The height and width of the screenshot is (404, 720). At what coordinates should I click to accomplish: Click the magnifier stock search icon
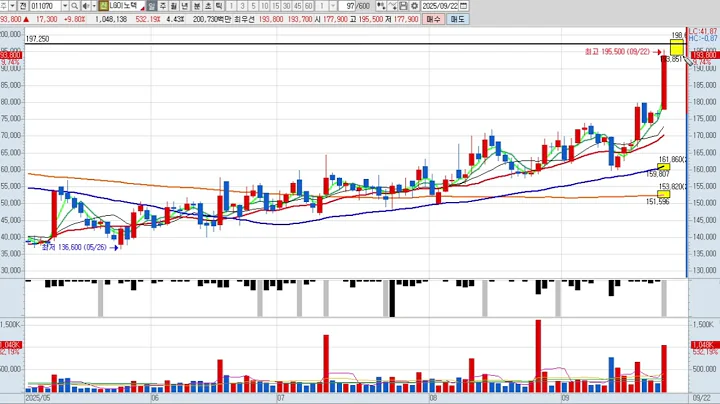coord(74,6)
